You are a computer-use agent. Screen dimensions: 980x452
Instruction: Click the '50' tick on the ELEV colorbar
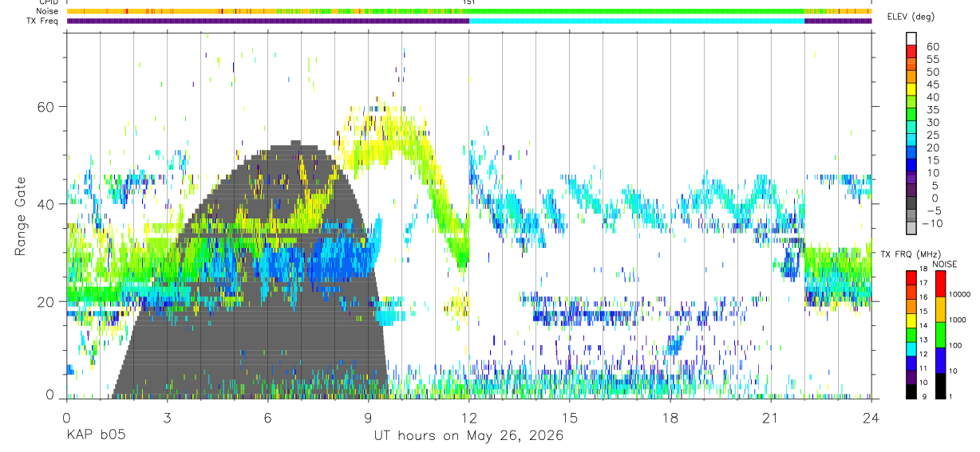(931, 72)
